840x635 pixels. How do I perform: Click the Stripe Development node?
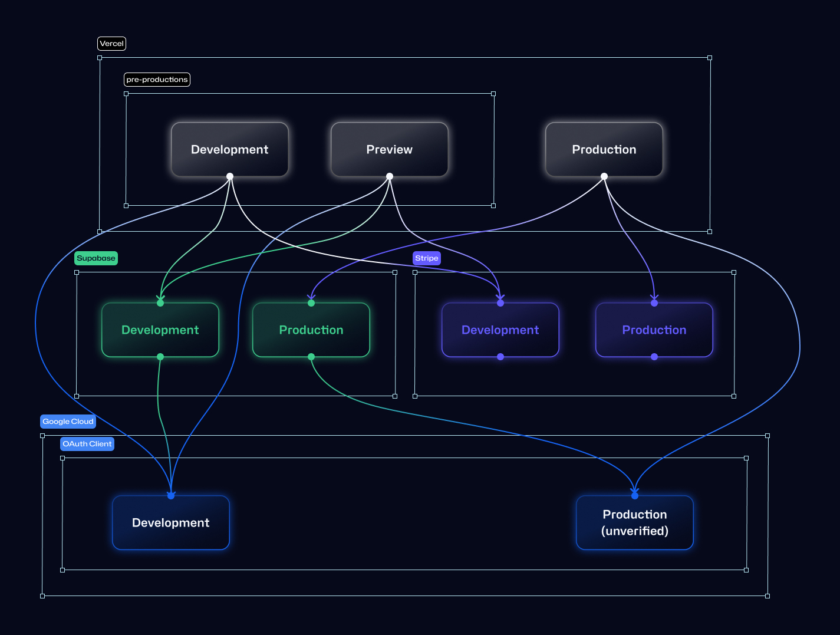[x=500, y=330]
